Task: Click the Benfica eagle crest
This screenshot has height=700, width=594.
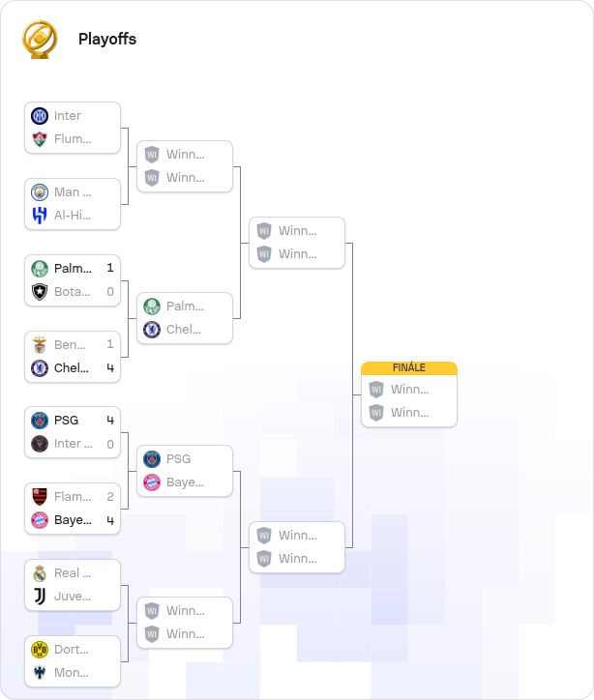Action: [x=40, y=345]
